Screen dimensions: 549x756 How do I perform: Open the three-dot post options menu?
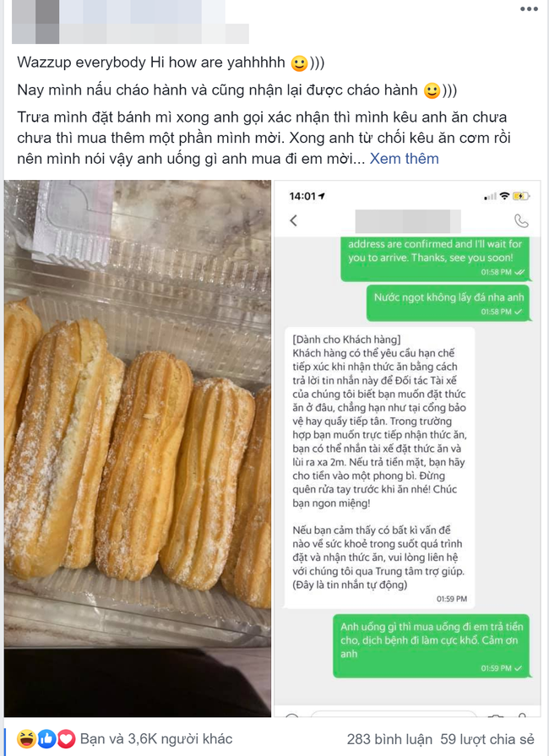(529, 9)
